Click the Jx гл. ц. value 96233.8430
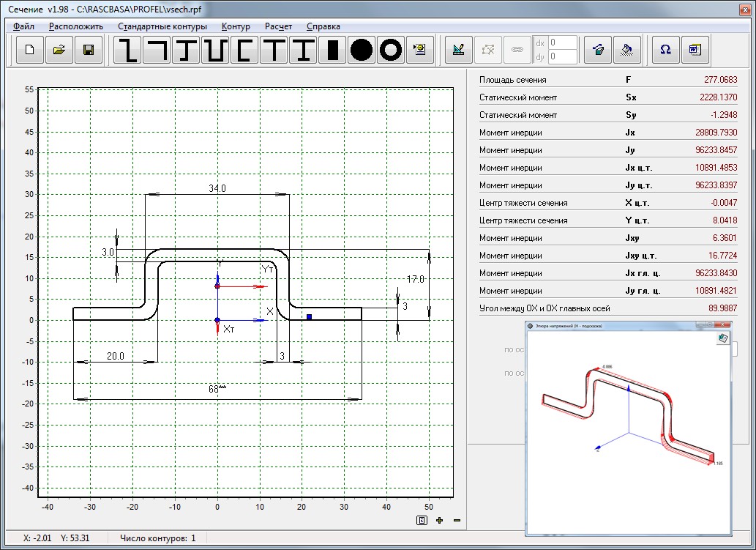 716,273
